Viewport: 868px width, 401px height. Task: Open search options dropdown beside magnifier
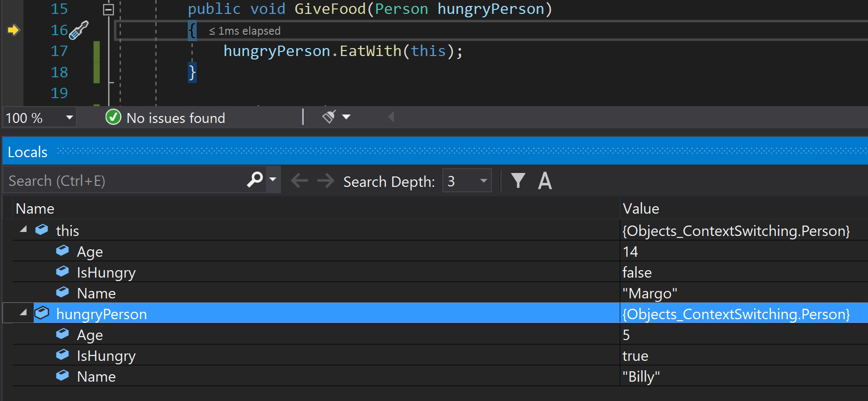point(272,180)
